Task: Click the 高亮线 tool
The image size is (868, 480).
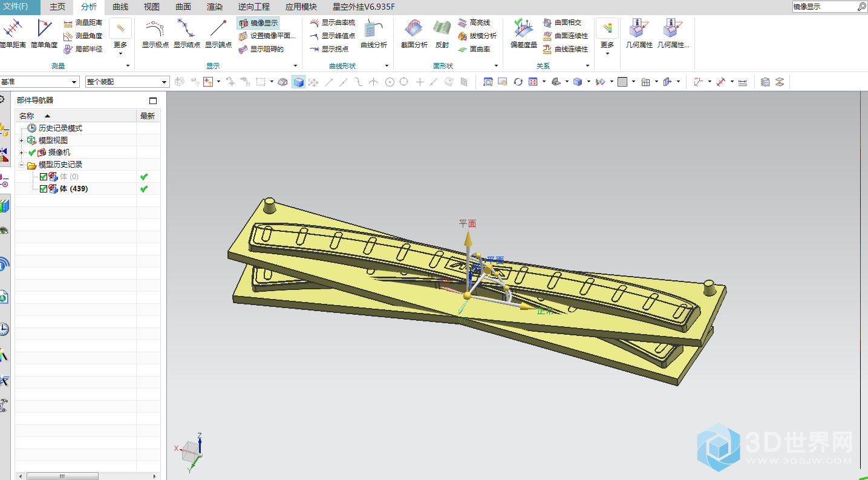Action: pos(474,22)
